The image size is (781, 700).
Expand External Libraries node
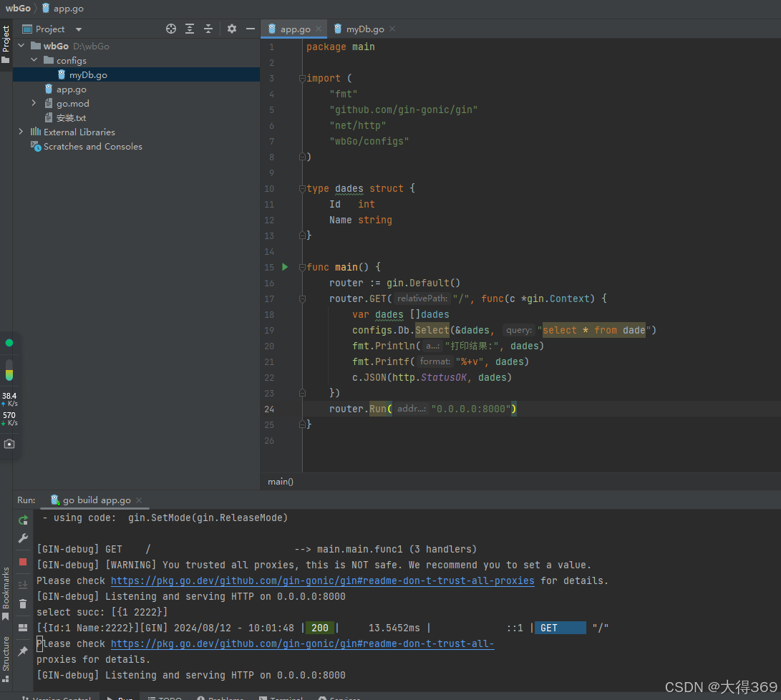coord(21,132)
